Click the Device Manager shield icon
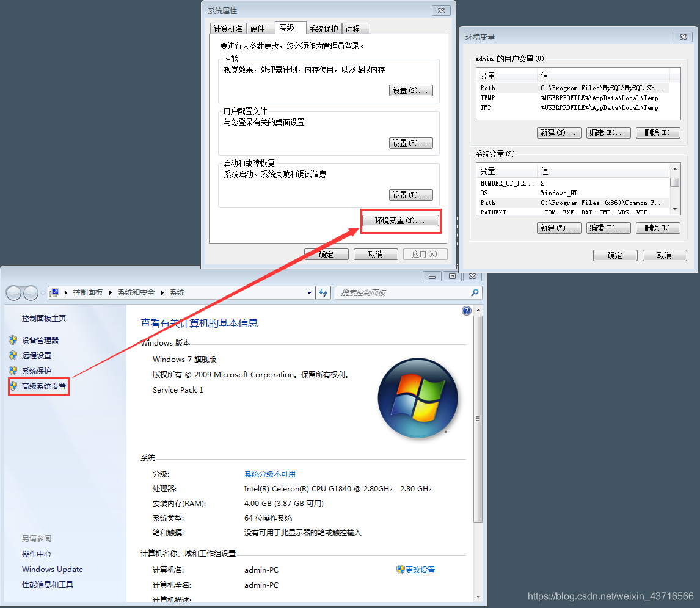Viewport: 700px width, 608px height. coord(13,341)
